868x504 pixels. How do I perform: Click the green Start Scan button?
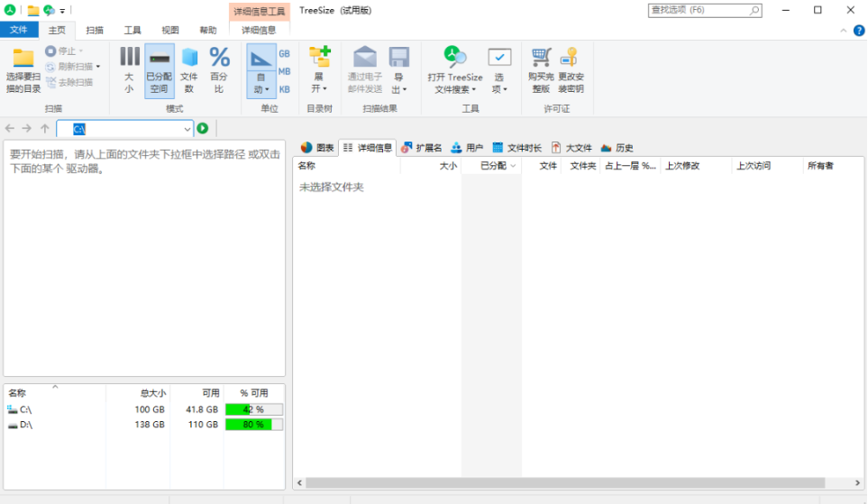[x=203, y=129]
